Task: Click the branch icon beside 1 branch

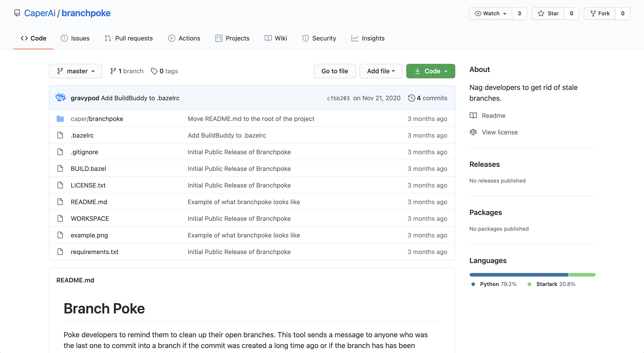Action: tap(113, 71)
